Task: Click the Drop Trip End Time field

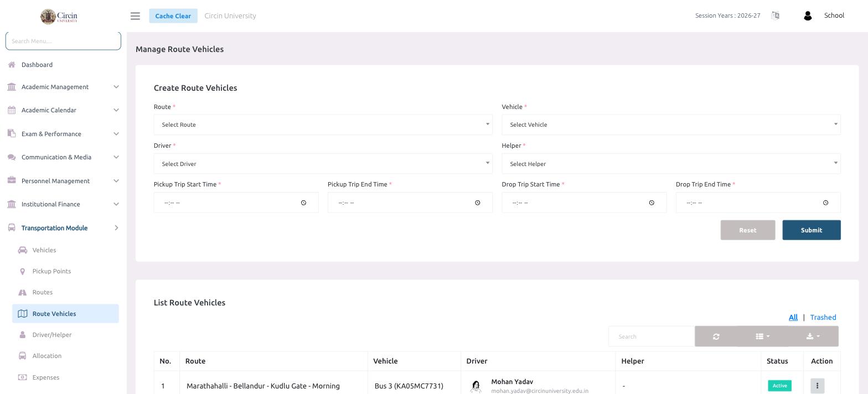Action: coord(758,203)
